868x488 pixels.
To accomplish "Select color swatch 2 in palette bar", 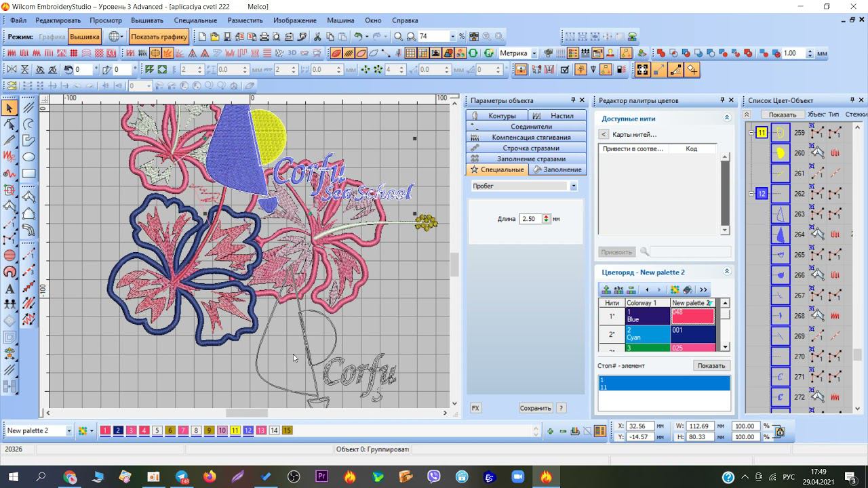I will (x=118, y=430).
